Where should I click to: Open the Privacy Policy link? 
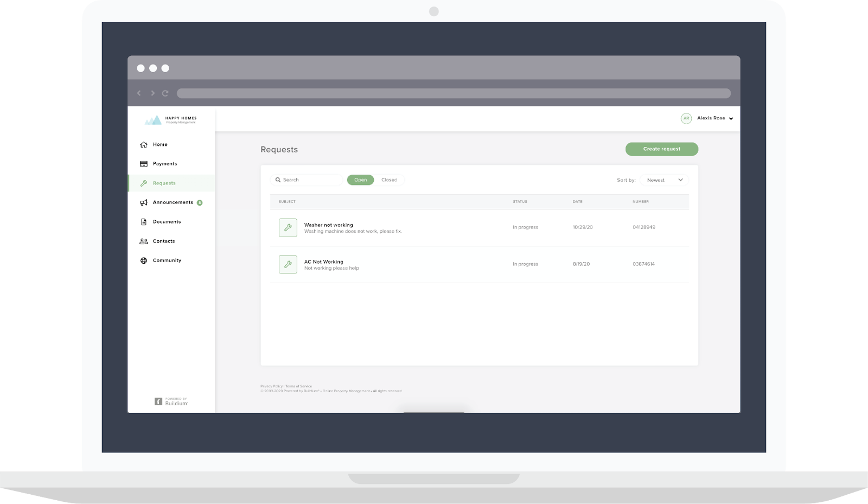point(271,386)
